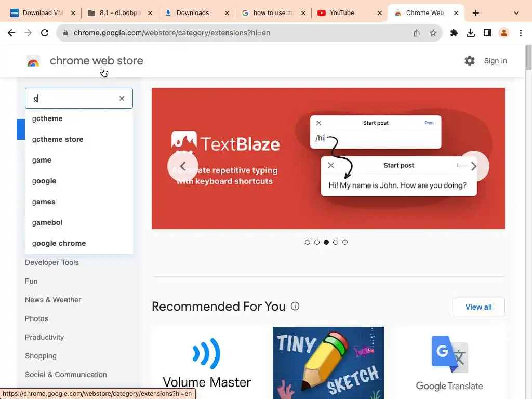Share this page via the share icon

point(417,33)
